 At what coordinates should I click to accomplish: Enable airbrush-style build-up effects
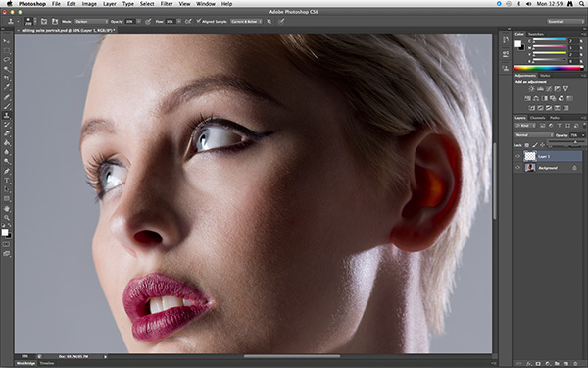point(188,22)
